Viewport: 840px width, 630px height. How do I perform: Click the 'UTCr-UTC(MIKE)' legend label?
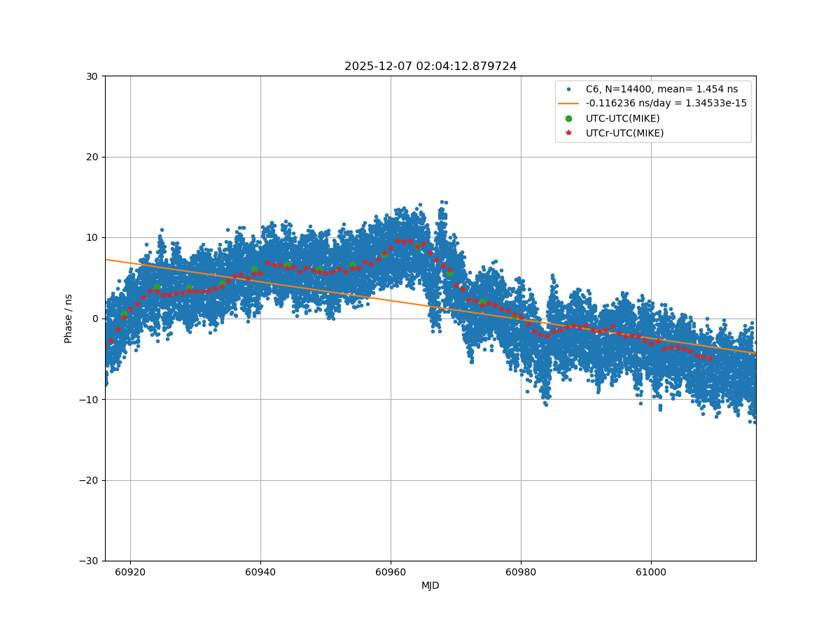(x=624, y=133)
